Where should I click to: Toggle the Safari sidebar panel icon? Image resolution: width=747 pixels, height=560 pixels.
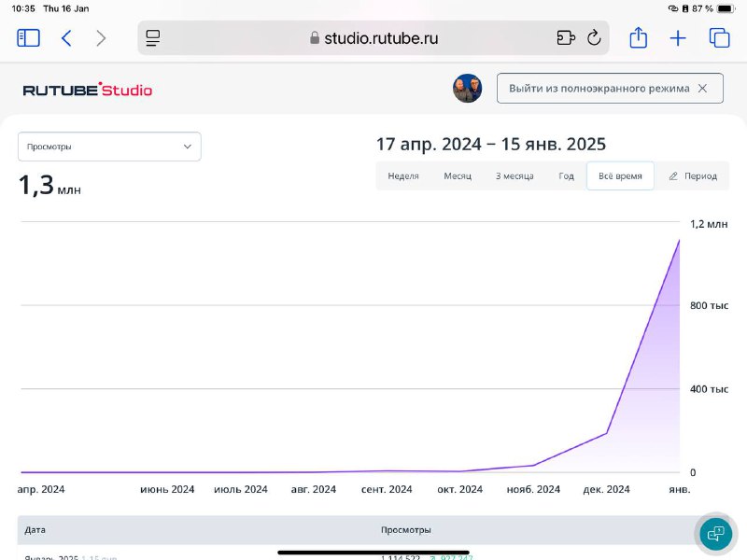point(28,38)
